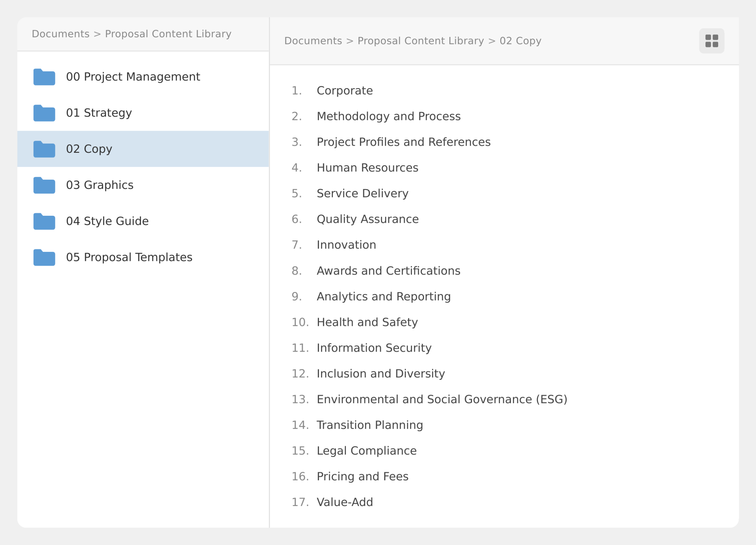Click the 02 Copy folder icon
Screen dimensions: 756x545
click(44, 149)
